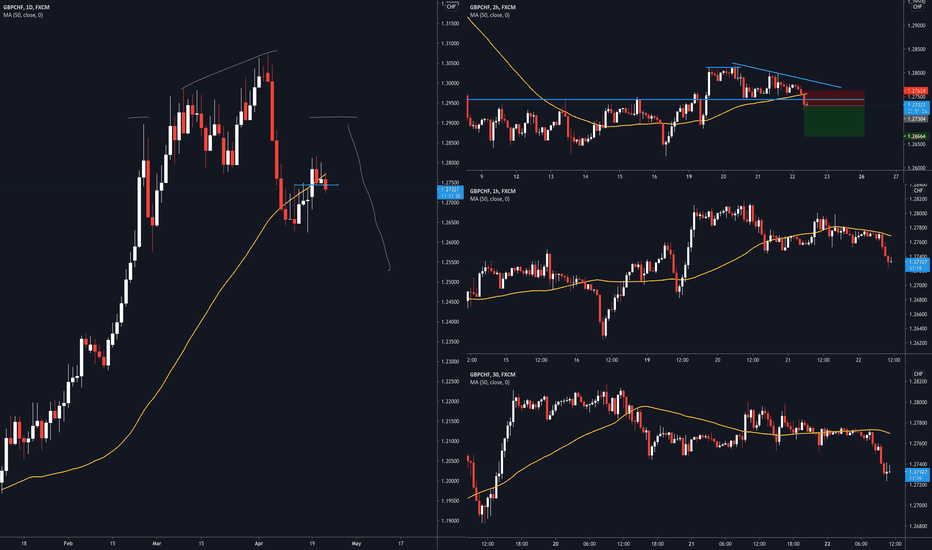Click the GBPCHF, 1h, FXCM pane title
Screen dimensions: 932x550
pyautogui.click(x=493, y=191)
